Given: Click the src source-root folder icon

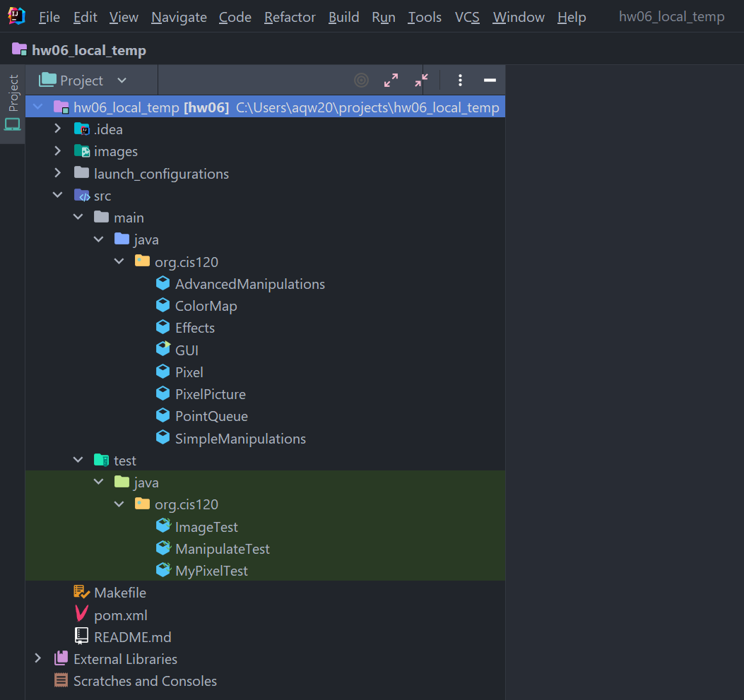Looking at the screenshot, I should (x=82, y=195).
